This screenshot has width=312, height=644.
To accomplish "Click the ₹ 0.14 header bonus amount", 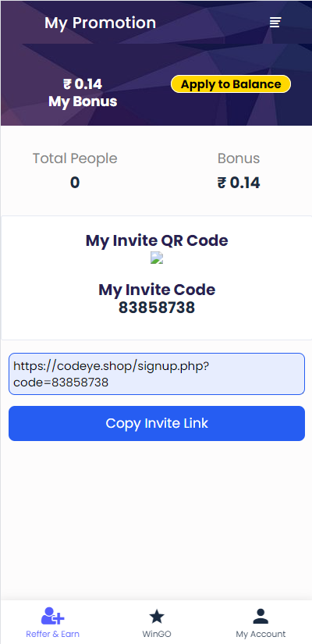I will 83,84.
